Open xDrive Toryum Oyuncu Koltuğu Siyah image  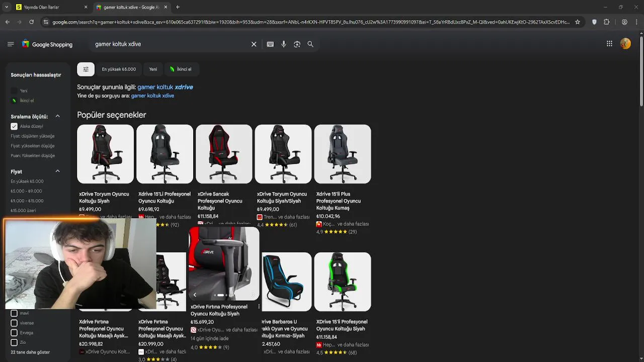(x=105, y=154)
